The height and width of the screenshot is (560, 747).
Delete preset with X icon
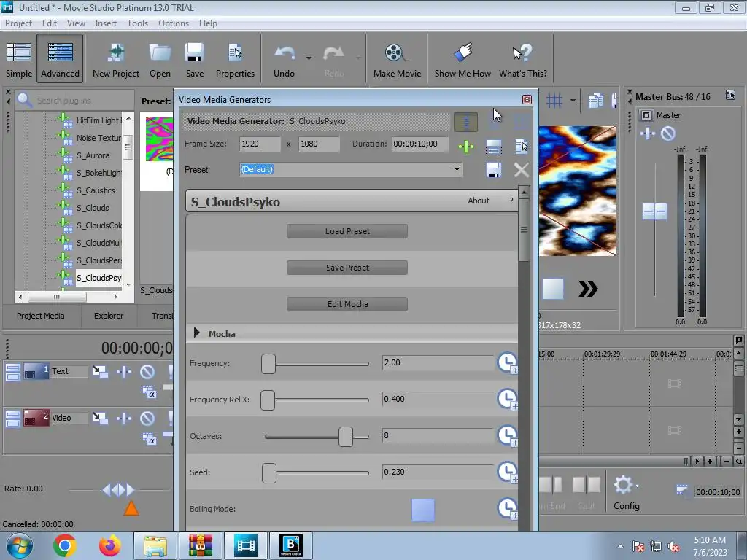coord(521,169)
